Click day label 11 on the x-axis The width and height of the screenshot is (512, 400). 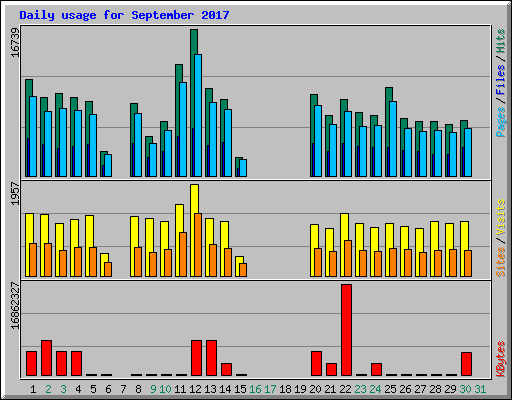coord(180,389)
